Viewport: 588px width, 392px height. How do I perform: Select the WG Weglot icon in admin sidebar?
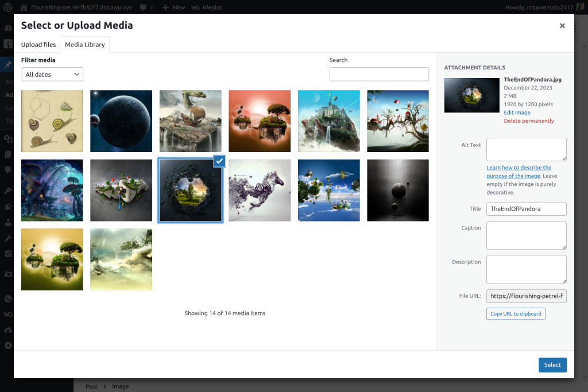[7, 314]
